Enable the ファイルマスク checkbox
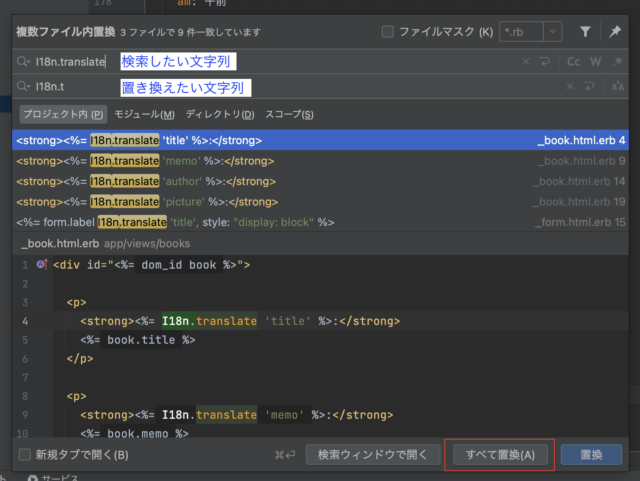The height and width of the screenshot is (481, 640). pos(387,31)
